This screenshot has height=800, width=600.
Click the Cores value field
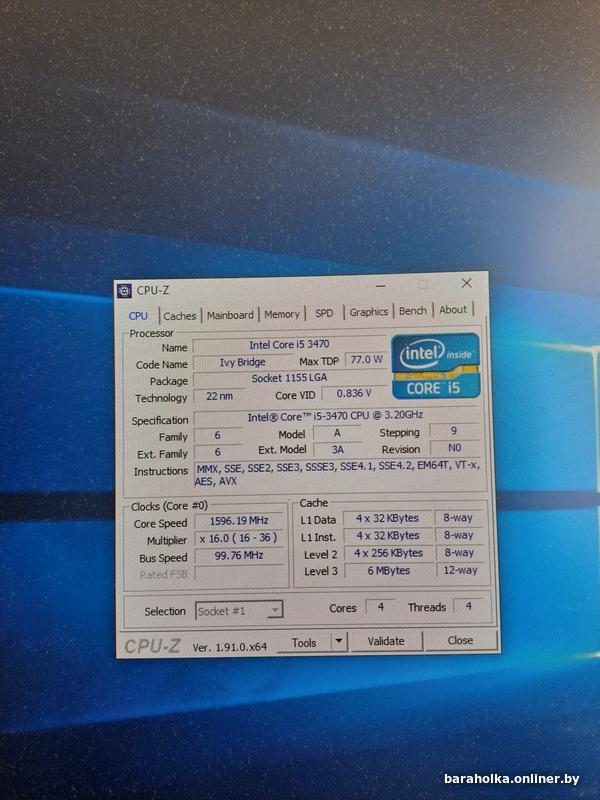381,607
